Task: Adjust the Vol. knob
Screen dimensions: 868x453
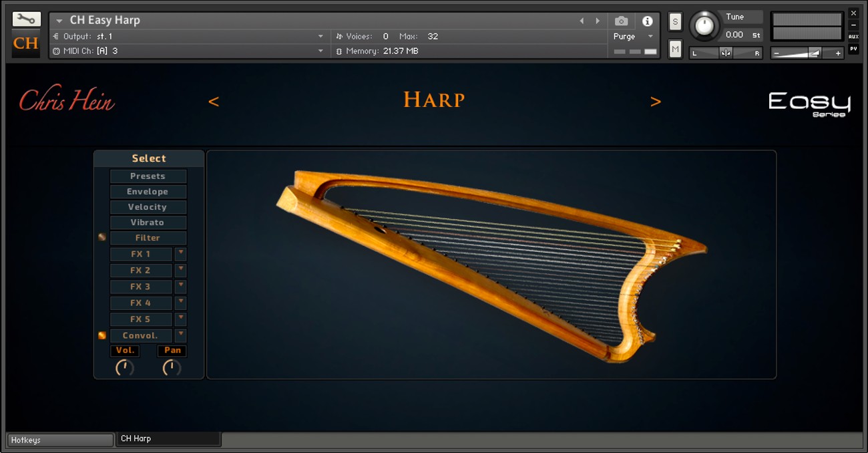Action: [x=125, y=367]
